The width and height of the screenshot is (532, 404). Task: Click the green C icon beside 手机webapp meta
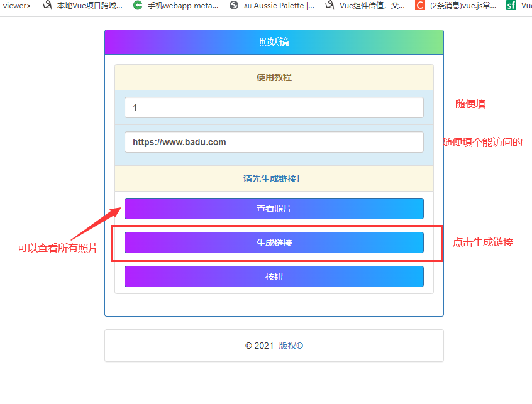coord(138,6)
